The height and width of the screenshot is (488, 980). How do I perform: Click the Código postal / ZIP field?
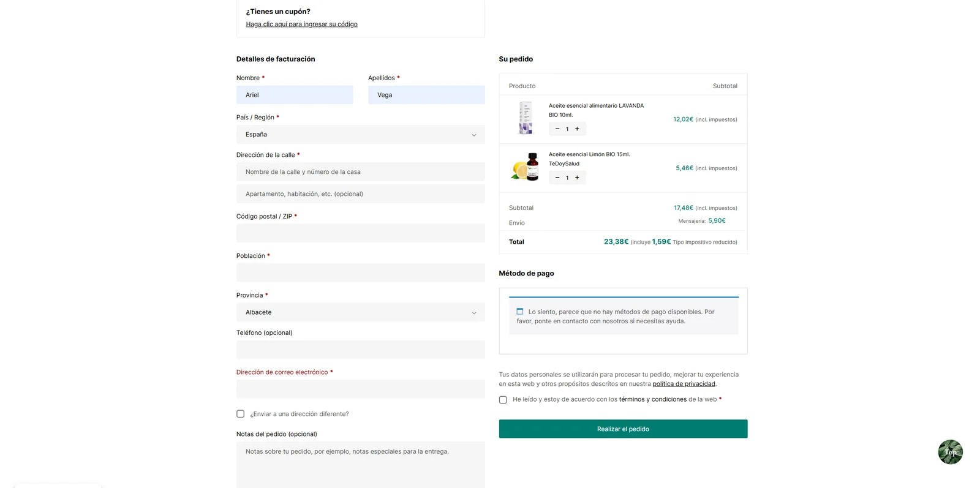[x=361, y=233]
